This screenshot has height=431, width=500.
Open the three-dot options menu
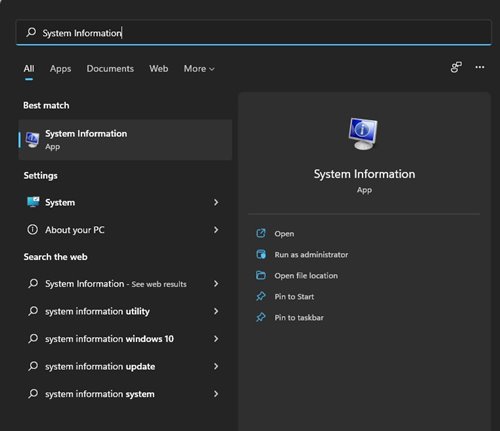(480, 67)
